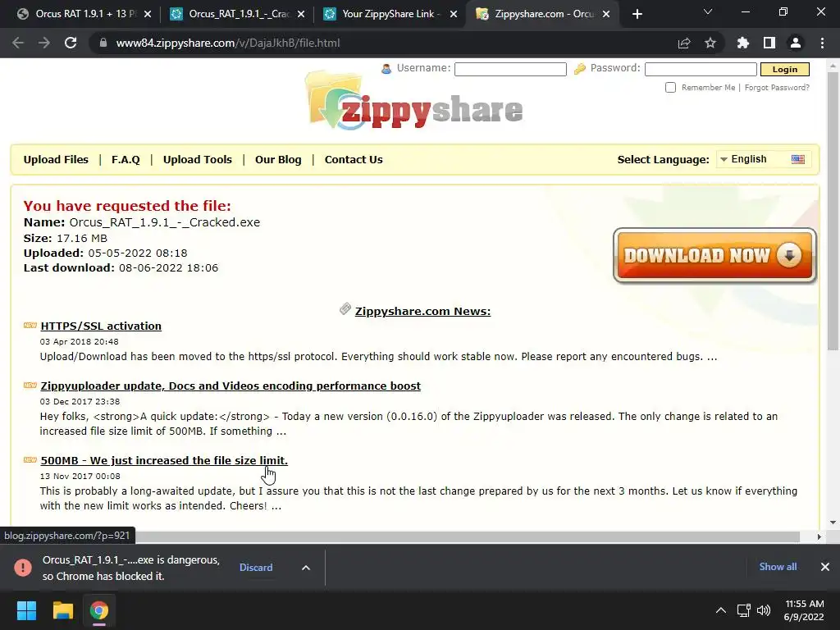Image resolution: width=840 pixels, height=630 pixels.
Task: Click the padlock site info icon
Action: (x=103, y=43)
